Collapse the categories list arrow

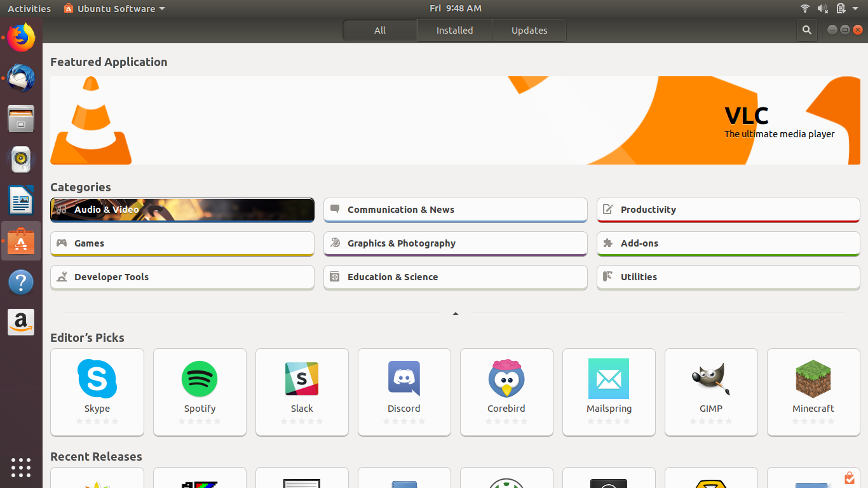455,313
